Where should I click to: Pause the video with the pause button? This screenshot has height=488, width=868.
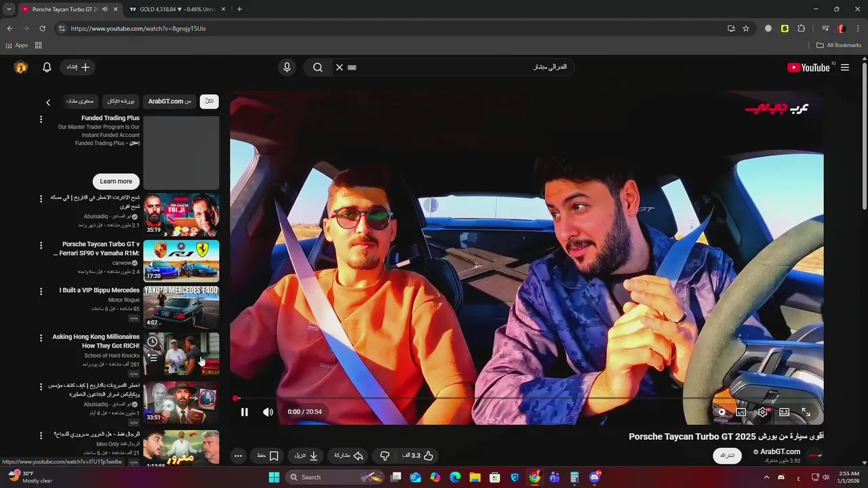tap(244, 412)
